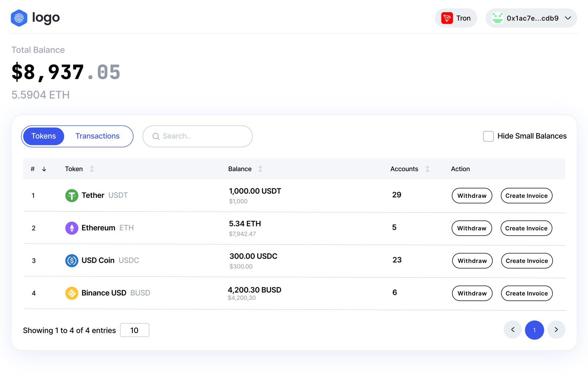This screenshot has width=588, height=379.
Task: Click the wallet avatar icon
Action: pyautogui.click(x=498, y=18)
